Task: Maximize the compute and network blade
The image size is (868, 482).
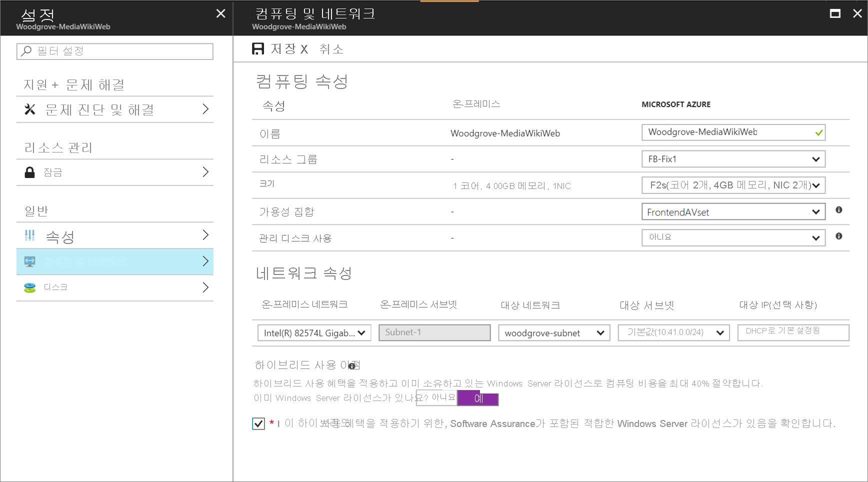Action: tap(835, 13)
